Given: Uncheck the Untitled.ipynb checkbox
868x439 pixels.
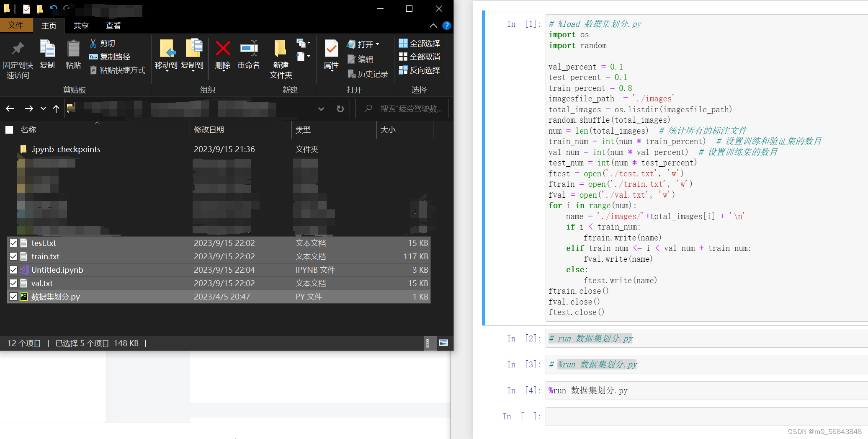Looking at the screenshot, I should pos(13,270).
